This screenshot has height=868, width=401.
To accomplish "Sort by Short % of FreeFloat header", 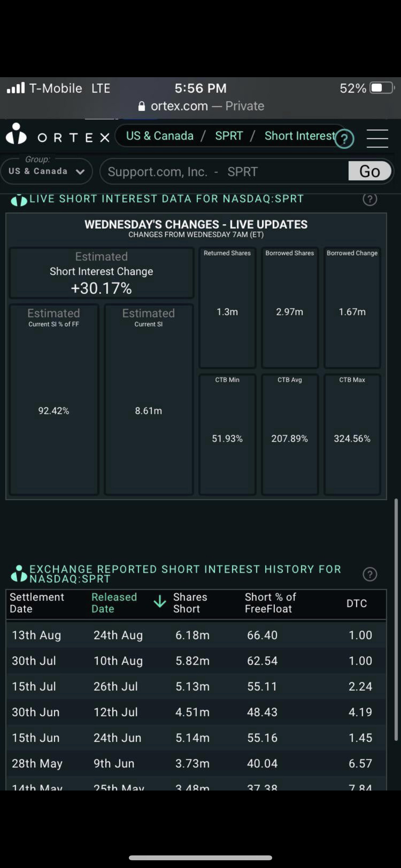I will [x=270, y=603].
